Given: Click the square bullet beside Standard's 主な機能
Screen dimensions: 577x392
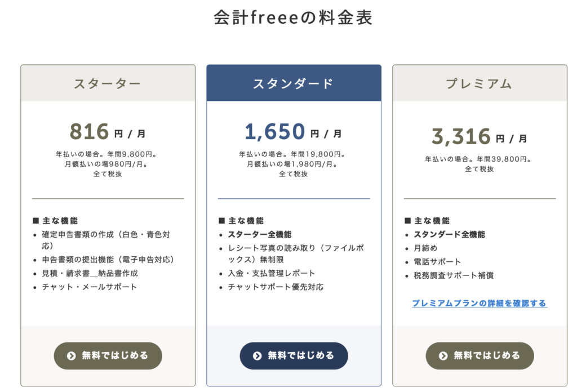Looking at the screenshot, I should pos(221,221).
